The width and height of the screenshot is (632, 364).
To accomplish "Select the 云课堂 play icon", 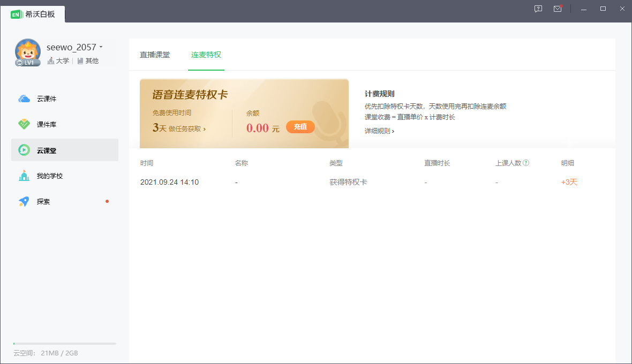I will click(x=24, y=150).
